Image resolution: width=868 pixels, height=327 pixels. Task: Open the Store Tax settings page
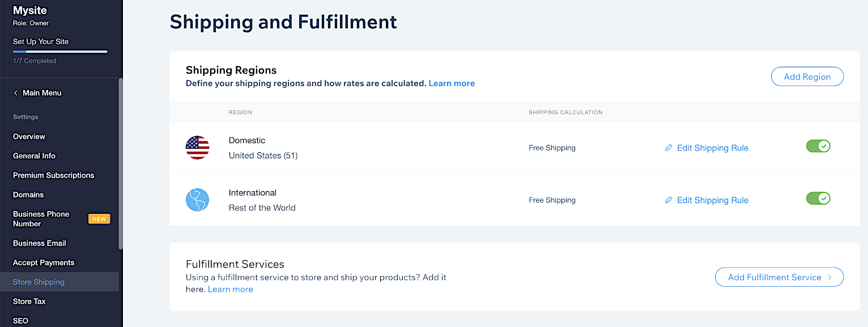pos(29,302)
